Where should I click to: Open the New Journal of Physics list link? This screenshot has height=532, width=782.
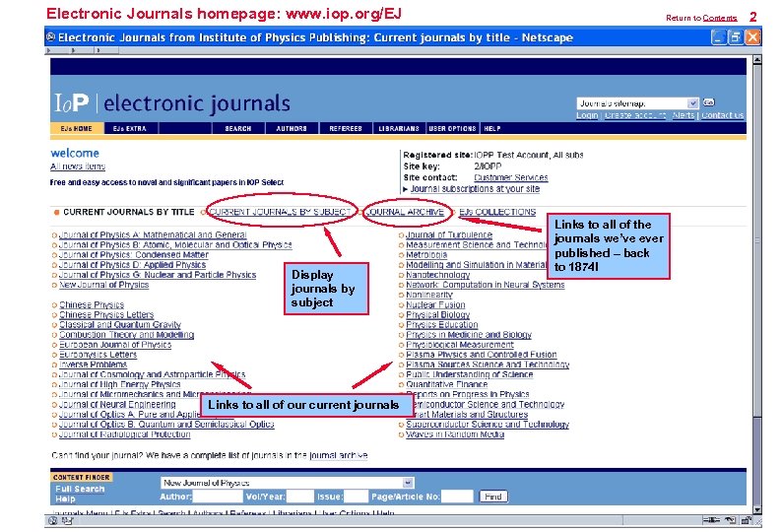[x=103, y=285]
